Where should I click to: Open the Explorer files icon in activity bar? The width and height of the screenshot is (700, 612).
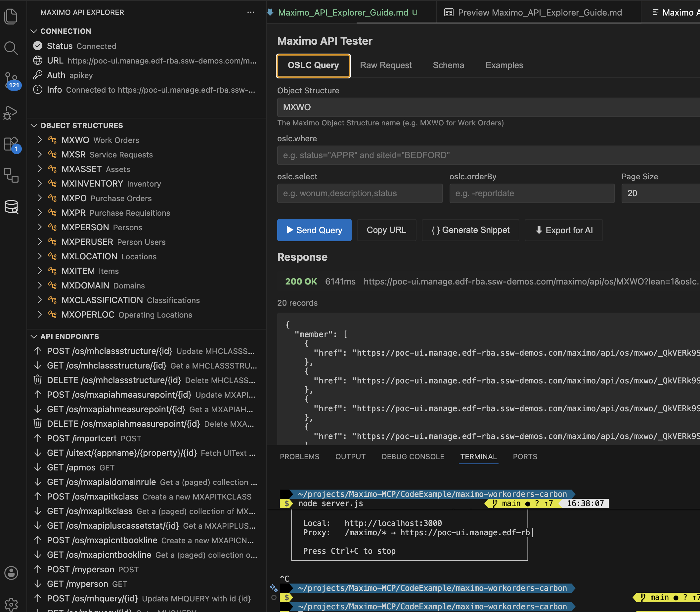[x=11, y=17]
